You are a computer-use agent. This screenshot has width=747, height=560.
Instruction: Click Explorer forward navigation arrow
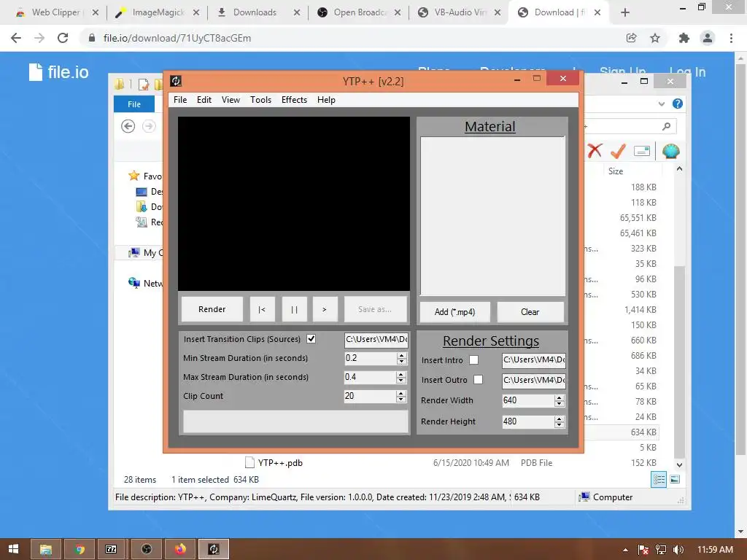[149, 126]
